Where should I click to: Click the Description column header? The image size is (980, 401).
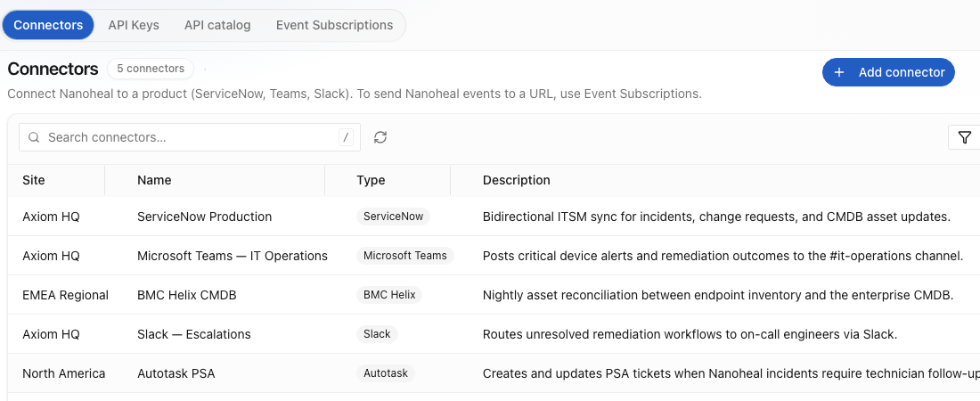[516, 180]
